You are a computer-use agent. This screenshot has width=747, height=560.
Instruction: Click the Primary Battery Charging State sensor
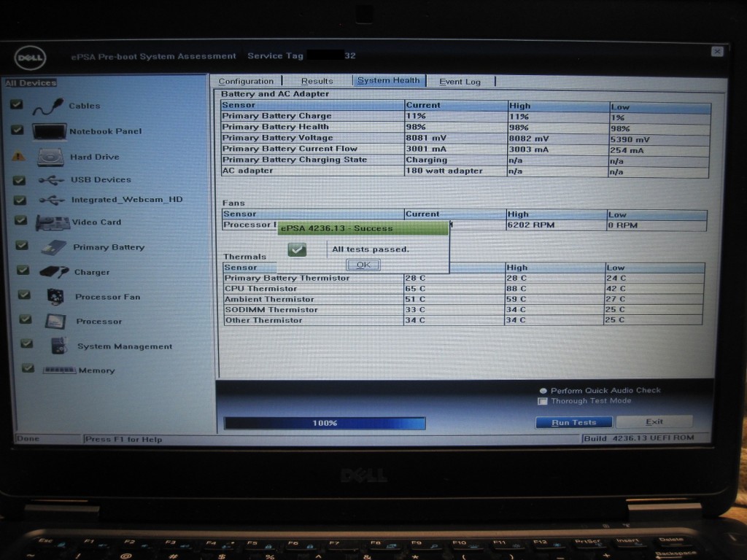(295, 160)
